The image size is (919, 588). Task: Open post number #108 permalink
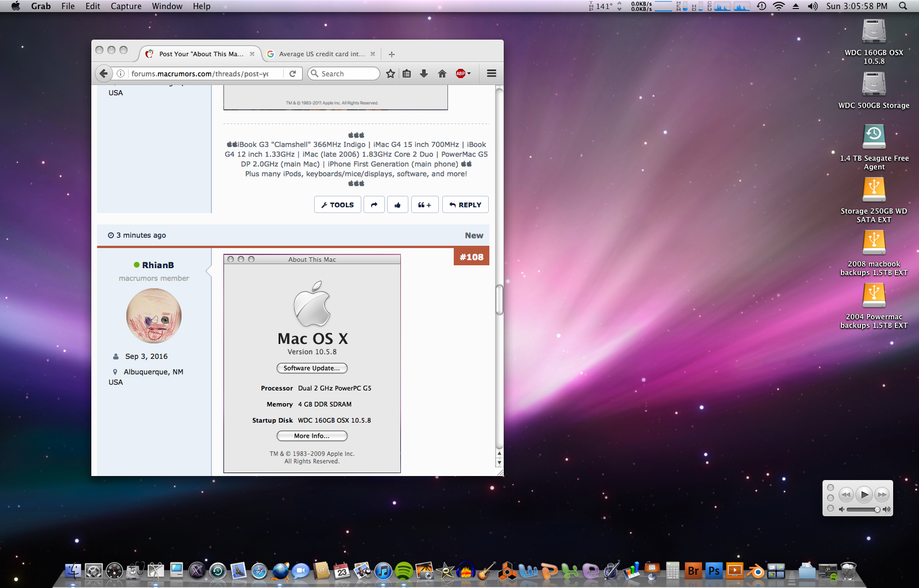click(472, 257)
